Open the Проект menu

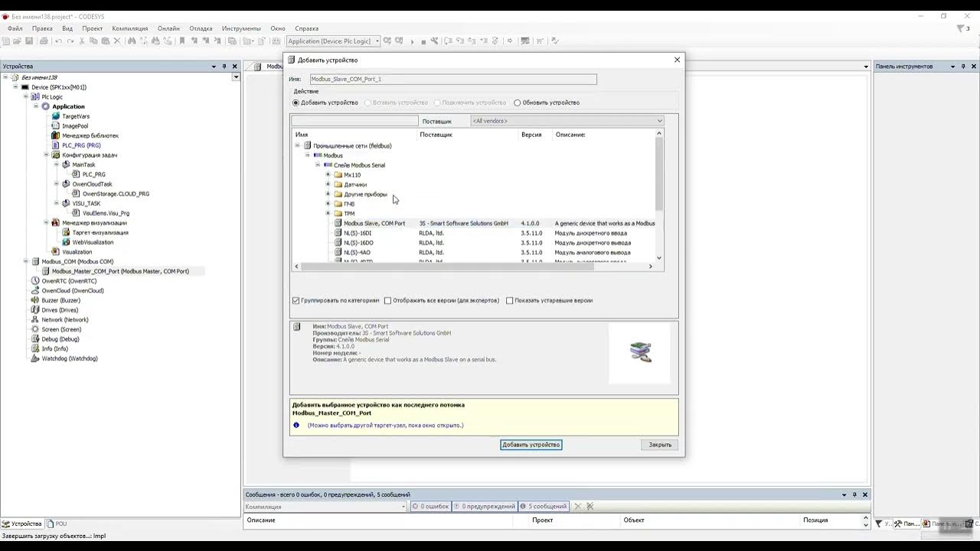(x=92, y=28)
